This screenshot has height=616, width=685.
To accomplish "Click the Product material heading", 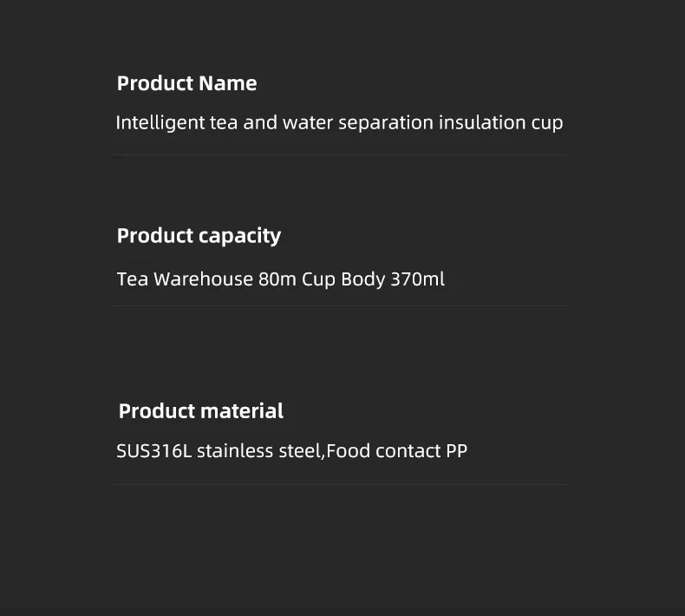I will pos(200,411).
